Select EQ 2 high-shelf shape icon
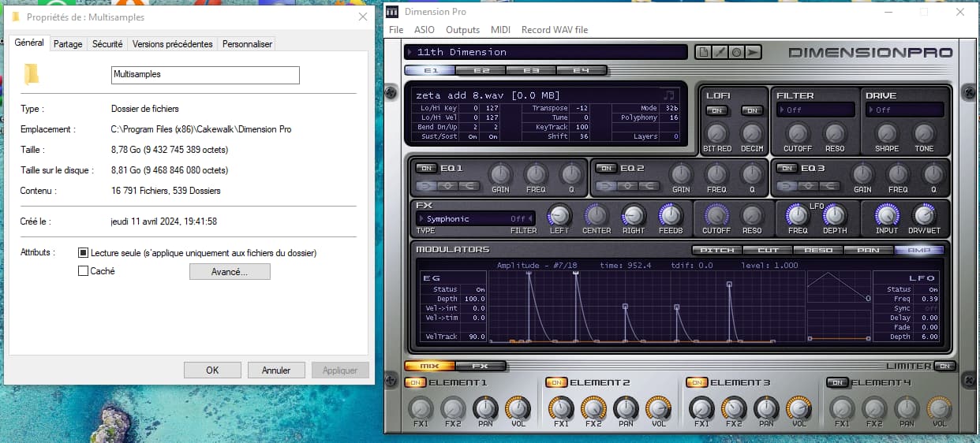This screenshot has width=980, height=443. pos(651,186)
